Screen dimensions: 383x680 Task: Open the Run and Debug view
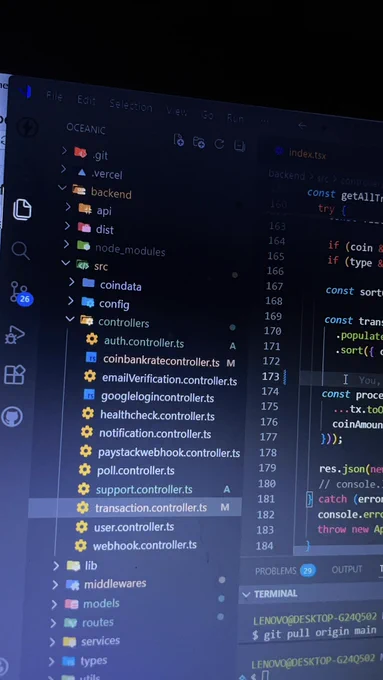(15, 335)
